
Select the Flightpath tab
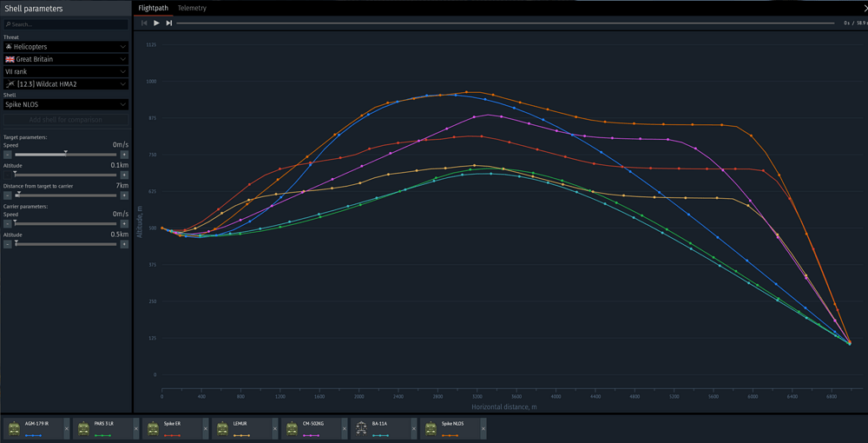click(153, 9)
